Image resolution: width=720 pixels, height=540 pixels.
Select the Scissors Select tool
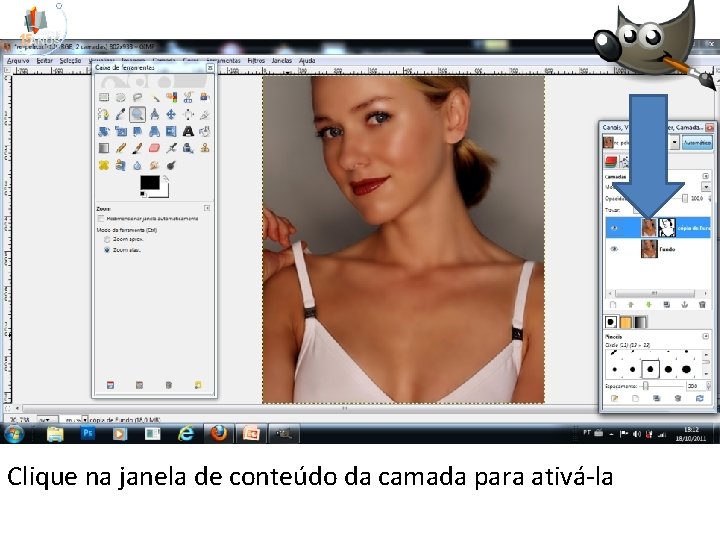(188, 97)
